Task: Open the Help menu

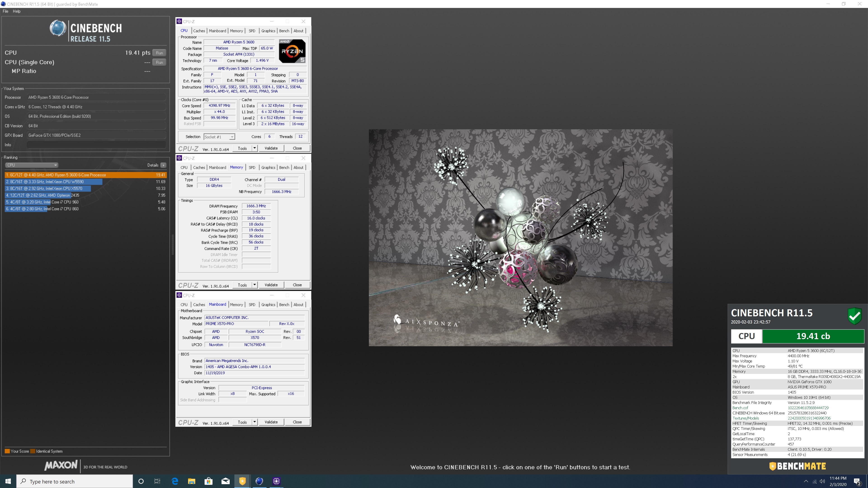Action: point(17,11)
